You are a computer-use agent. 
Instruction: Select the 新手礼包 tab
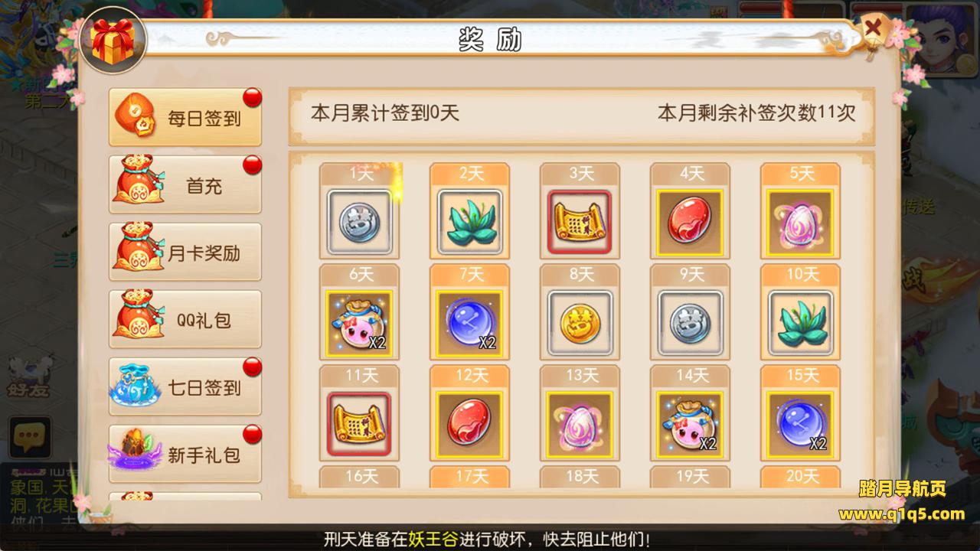coord(185,455)
